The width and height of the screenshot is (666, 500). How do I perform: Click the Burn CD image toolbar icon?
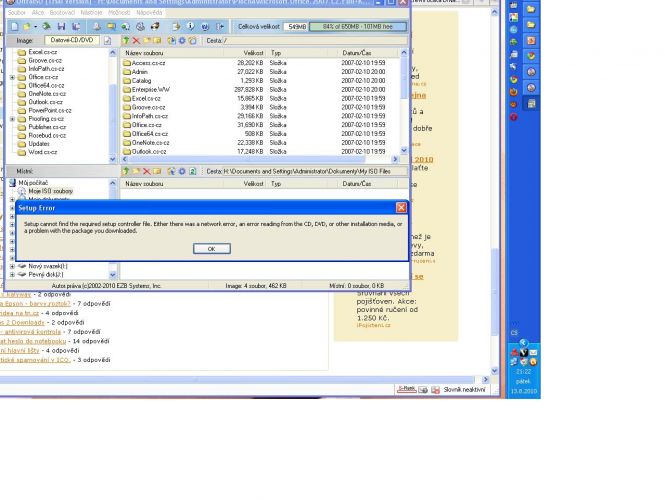click(x=155, y=26)
